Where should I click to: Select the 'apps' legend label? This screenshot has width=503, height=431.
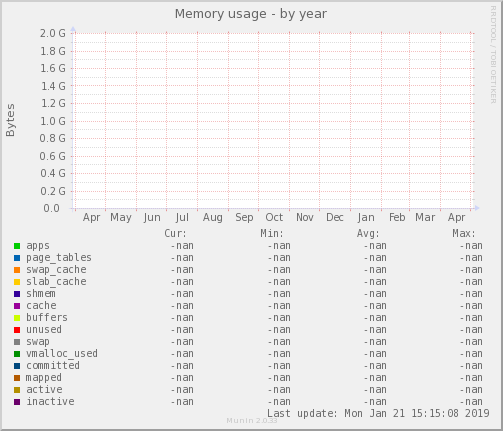pos(38,246)
